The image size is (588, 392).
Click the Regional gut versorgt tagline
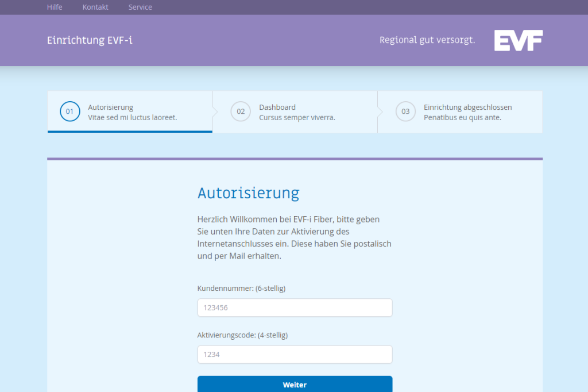pyautogui.click(x=427, y=41)
